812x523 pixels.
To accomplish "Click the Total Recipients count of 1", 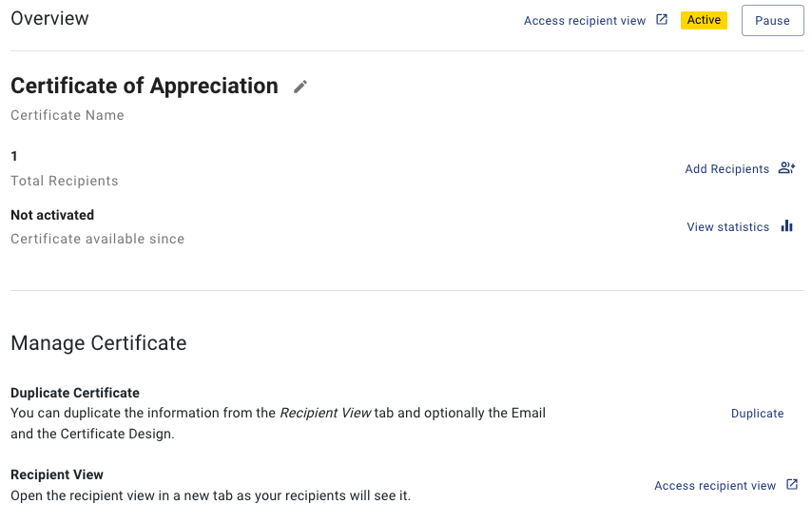I will pos(14,156).
